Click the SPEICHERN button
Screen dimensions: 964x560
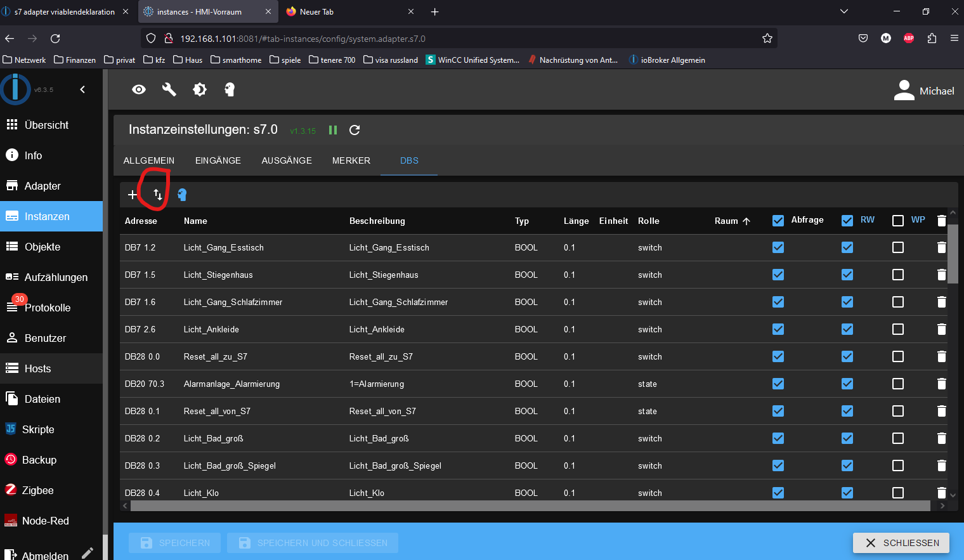coord(174,543)
